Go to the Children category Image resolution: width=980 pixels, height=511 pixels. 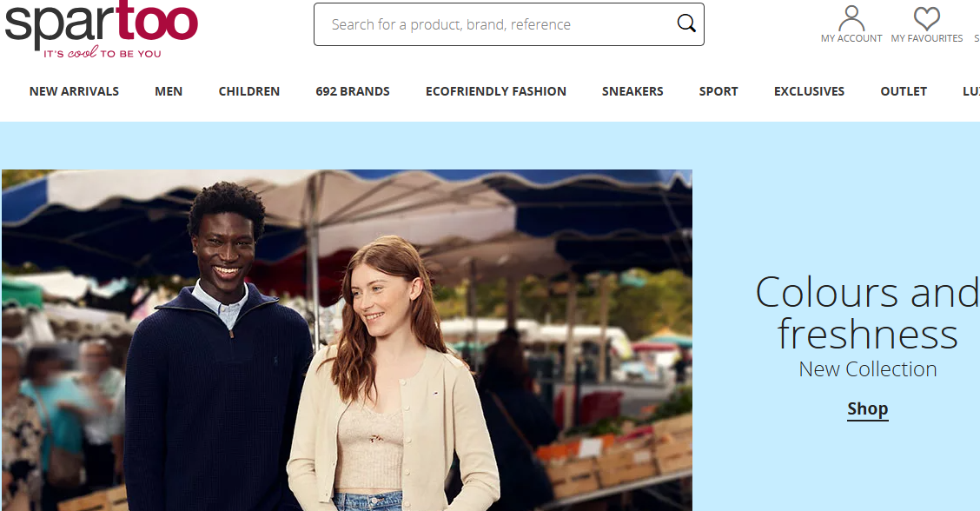[x=249, y=91]
